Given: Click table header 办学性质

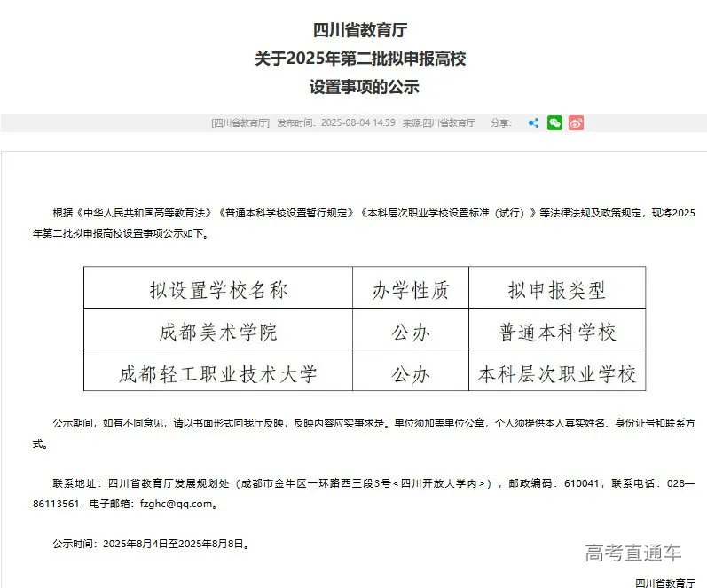Looking at the screenshot, I should coord(411,289).
